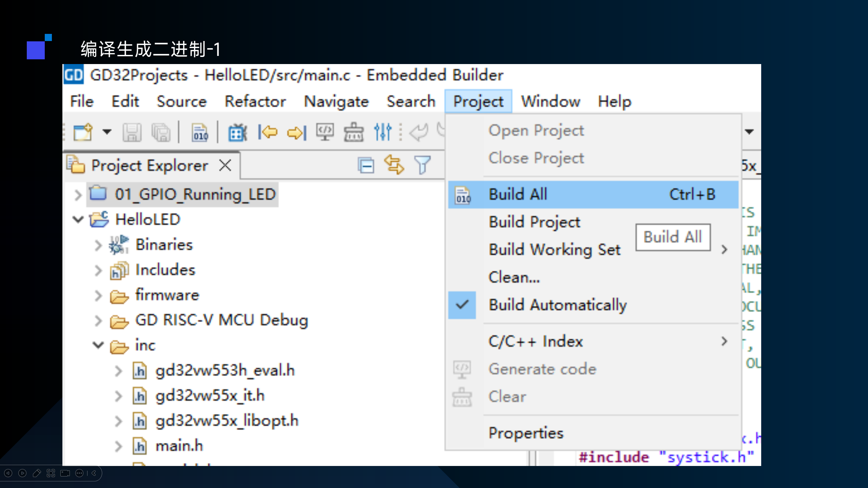
Task: Open the Source menu
Action: pos(182,101)
